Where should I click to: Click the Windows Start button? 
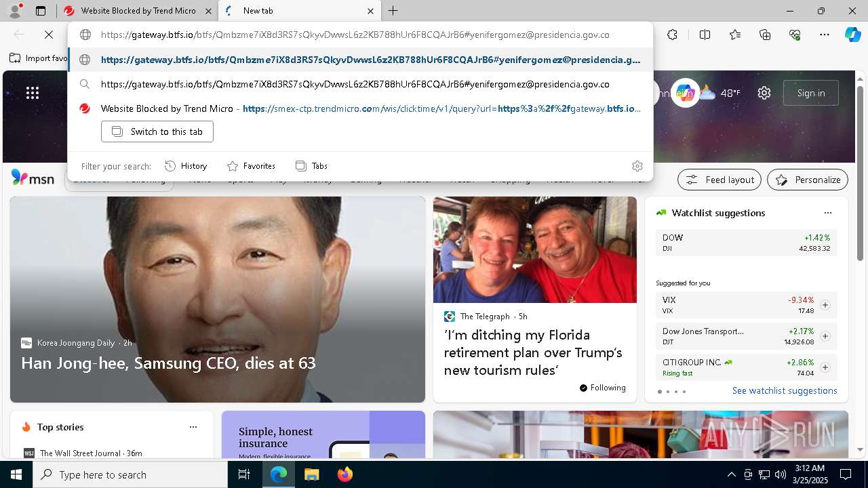[x=16, y=474]
